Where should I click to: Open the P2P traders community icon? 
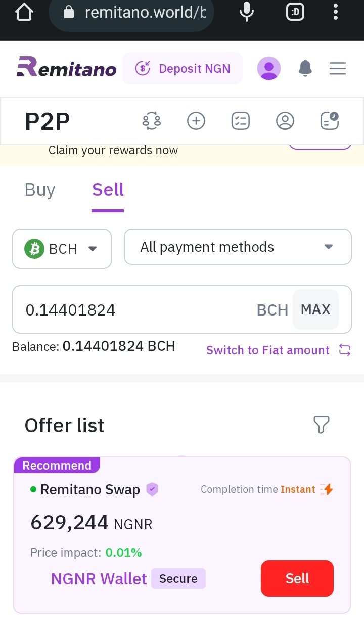tap(152, 121)
